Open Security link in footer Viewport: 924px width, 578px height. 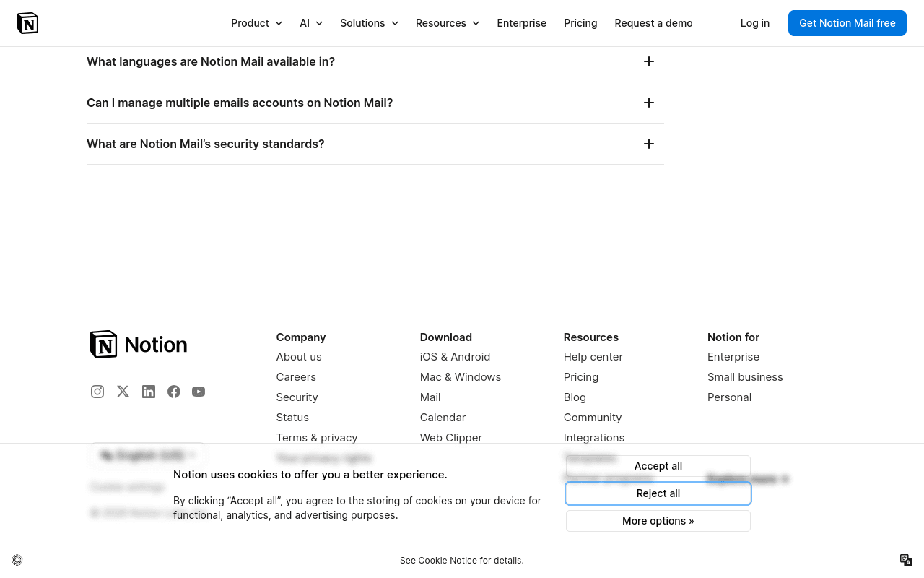click(297, 397)
